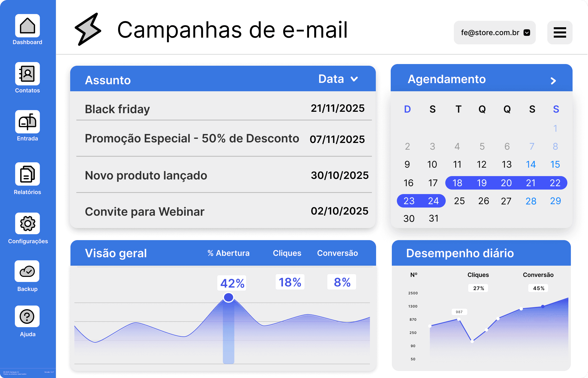The image size is (588, 378).
Task: Select day 25 in the calendar
Action: tap(459, 201)
